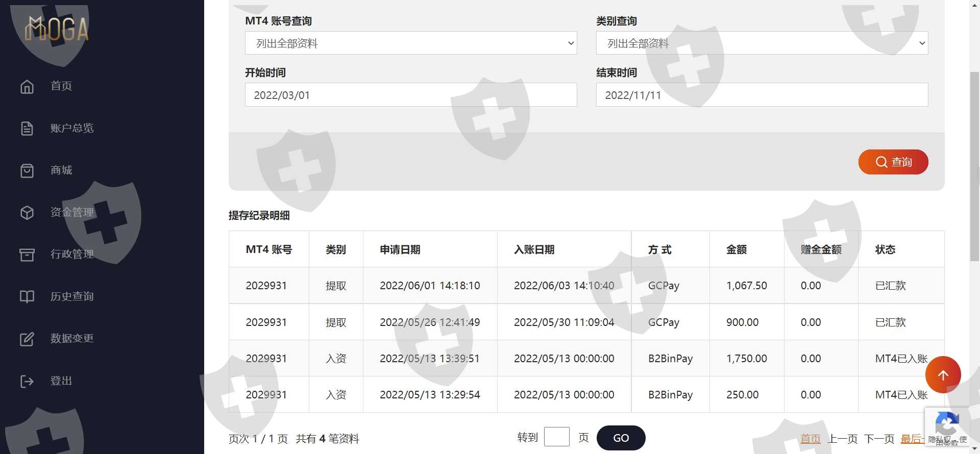
Task: Go to 首页 first page link
Action: coord(810,439)
